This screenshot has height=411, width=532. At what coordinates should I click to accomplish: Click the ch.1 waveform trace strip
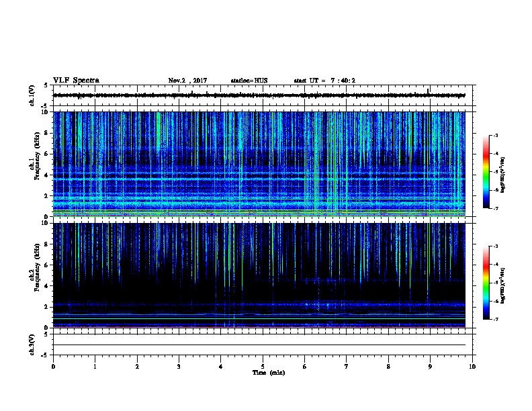coord(259,95)
